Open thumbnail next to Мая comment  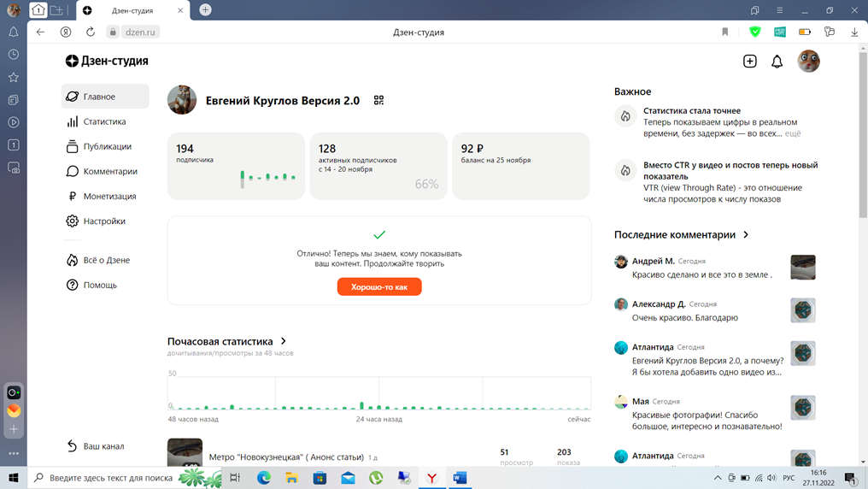(803, 408)
